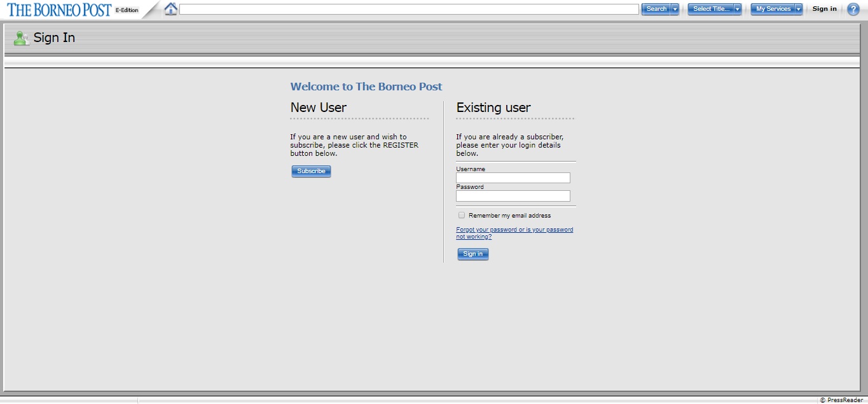Click the home icon in the top toolbar
The height and width of the screenshot is (404, 868).
170,9
